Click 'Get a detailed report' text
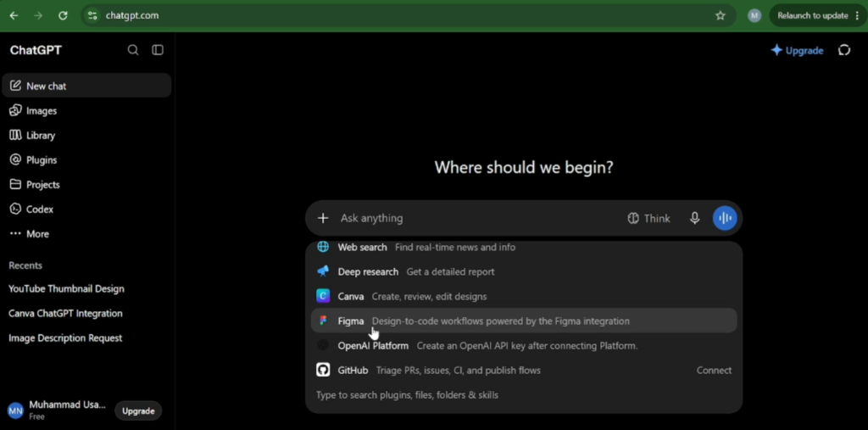 coord(451,271)
